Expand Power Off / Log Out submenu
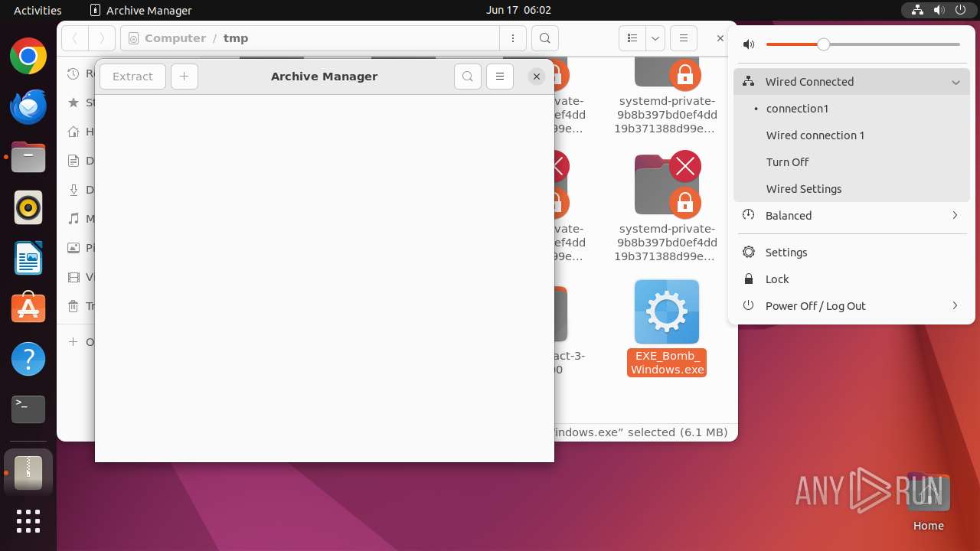 point(851,306)
